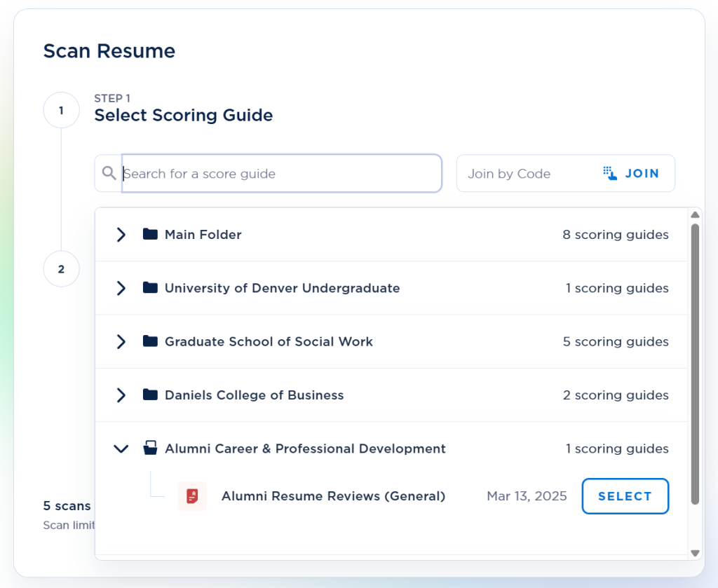Click the '8 scoring guides' count text

(616, 235)
